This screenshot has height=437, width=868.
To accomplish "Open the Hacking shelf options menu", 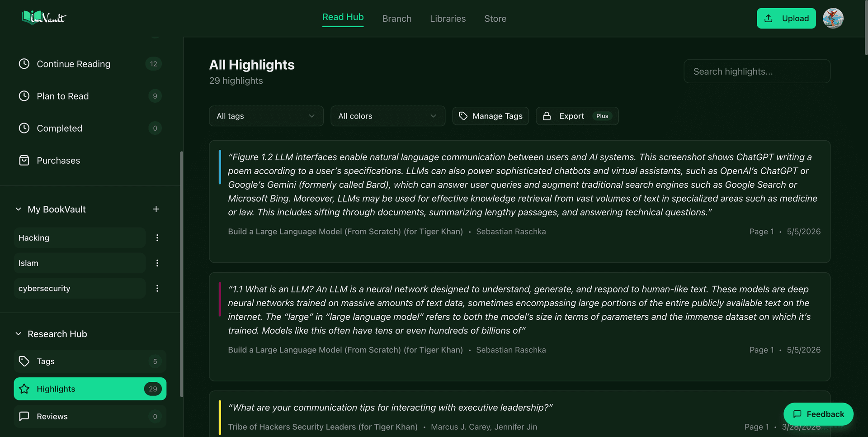I will click(x=157, y=237).
